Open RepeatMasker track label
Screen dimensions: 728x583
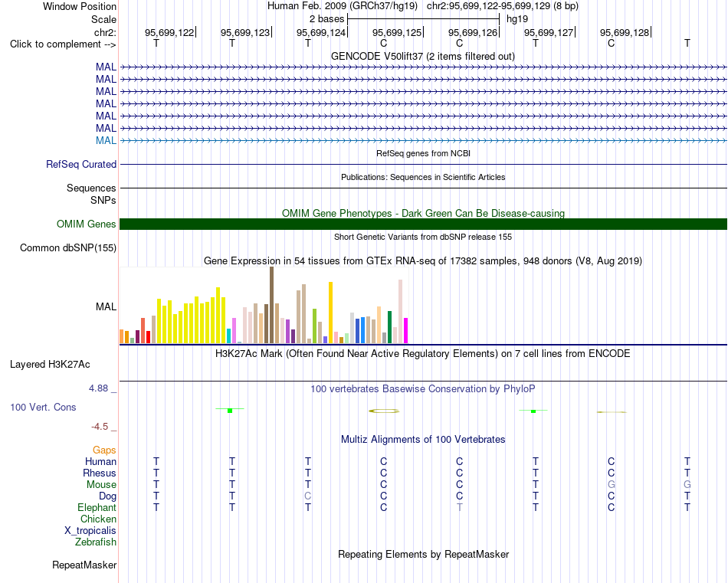pyautogui.click(x=84, y=565)
